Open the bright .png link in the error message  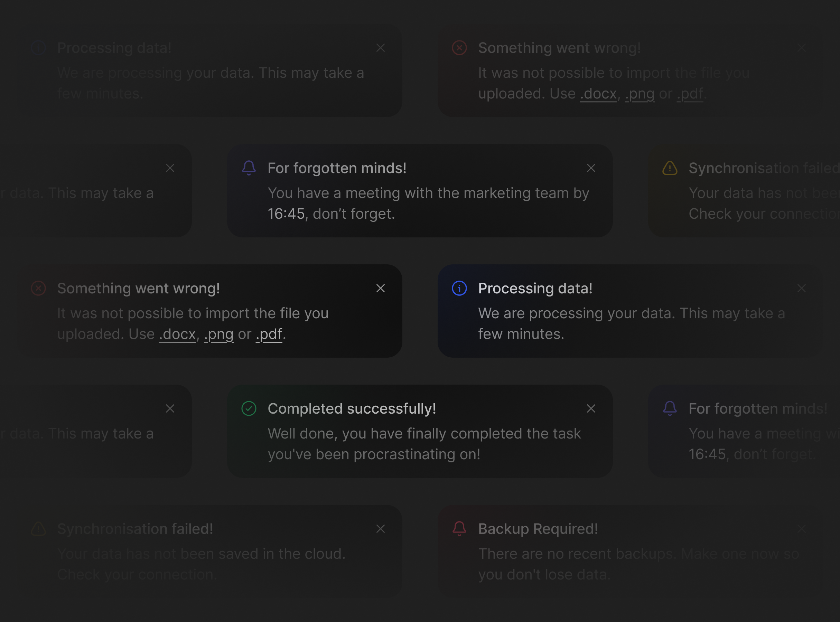219,334
